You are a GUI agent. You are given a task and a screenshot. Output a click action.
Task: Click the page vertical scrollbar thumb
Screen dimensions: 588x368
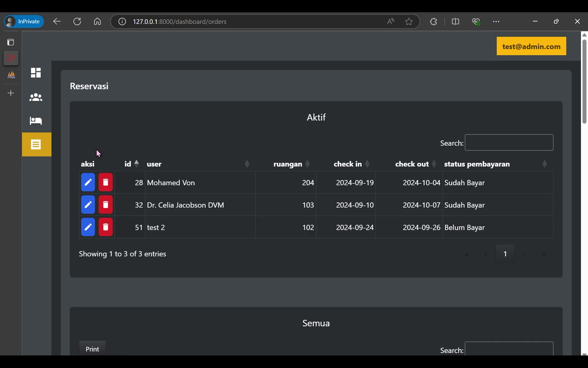pos(584,81)
